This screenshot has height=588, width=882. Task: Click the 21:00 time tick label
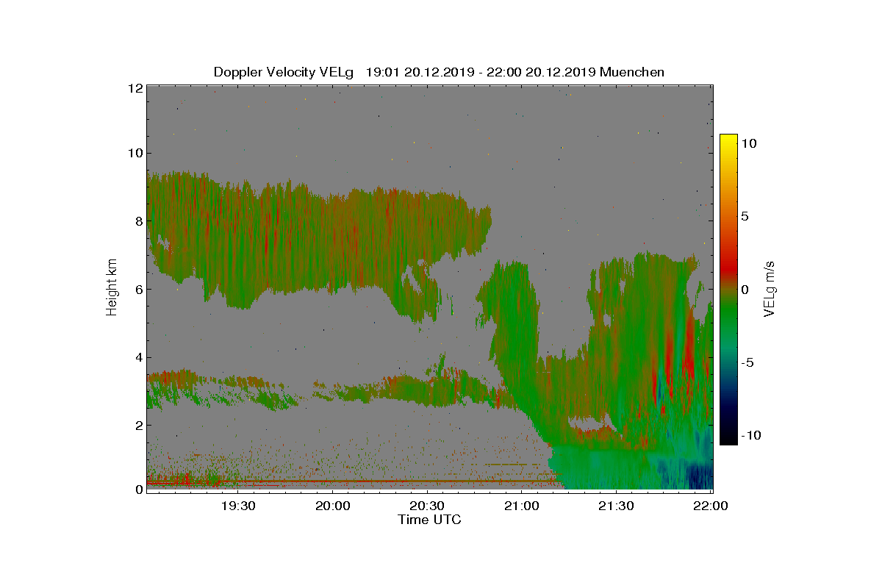[x=522, y=506]
